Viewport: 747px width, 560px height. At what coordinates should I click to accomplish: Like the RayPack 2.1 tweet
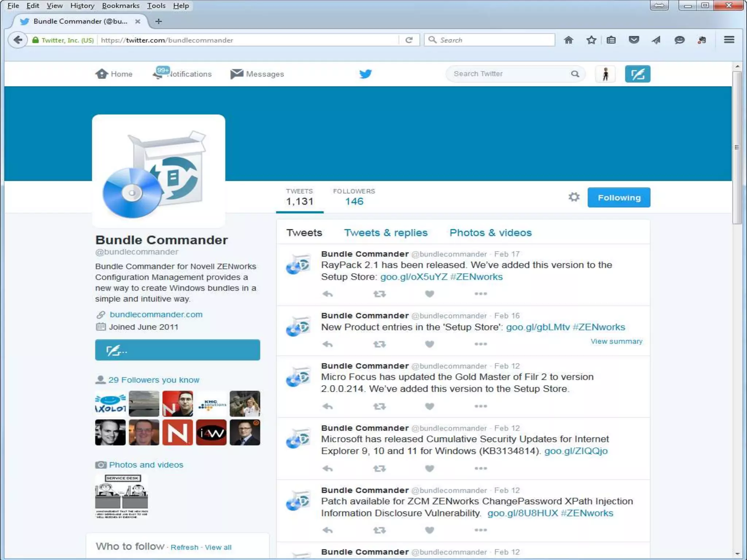click(430, 294)
